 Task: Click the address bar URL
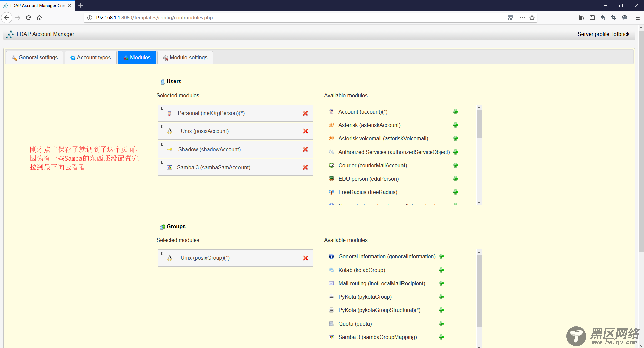click(x=154, y=18)
